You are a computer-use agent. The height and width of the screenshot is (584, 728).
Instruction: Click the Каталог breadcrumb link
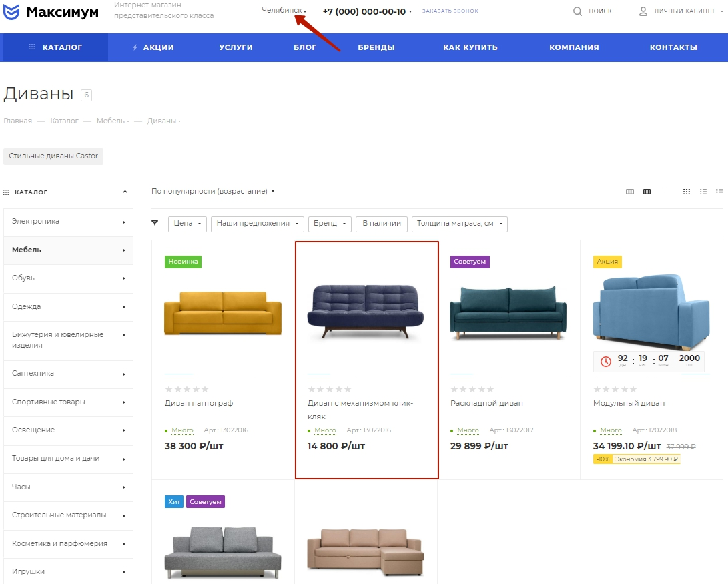(x=64, y=121)
